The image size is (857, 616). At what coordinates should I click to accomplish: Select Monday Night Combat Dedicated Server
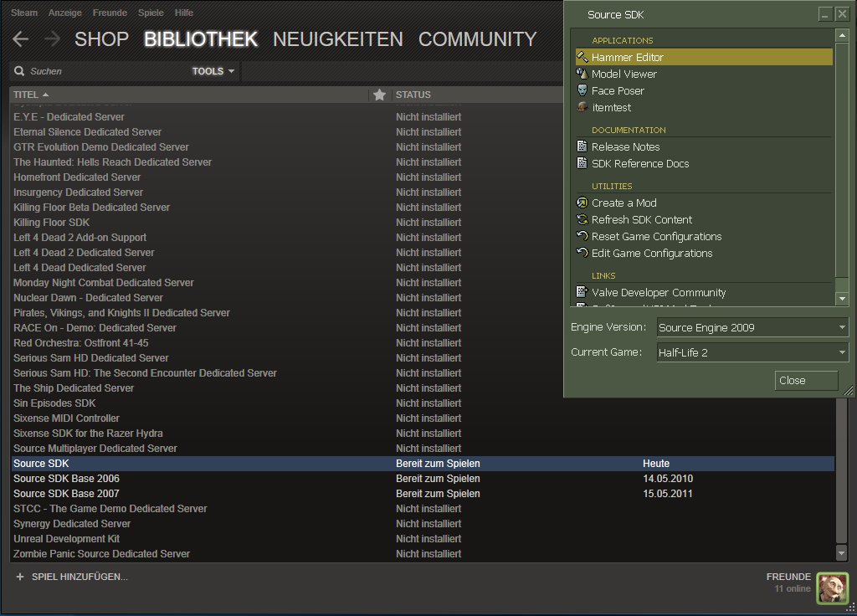click(x=103, y=283)
